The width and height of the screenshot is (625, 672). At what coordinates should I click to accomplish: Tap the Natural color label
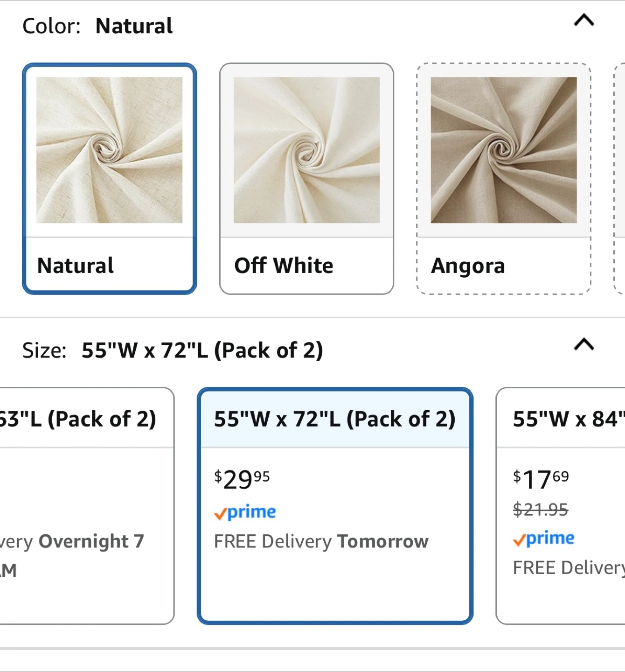pos(76,266)
